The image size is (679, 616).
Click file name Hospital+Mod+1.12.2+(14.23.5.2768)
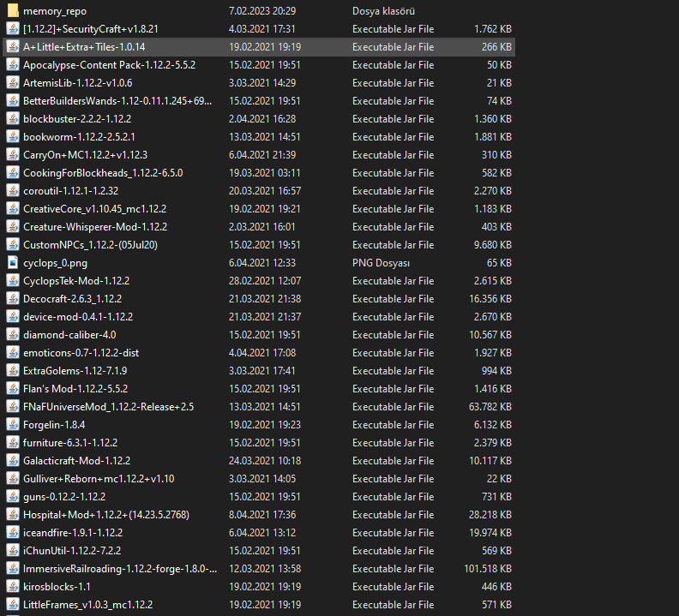(106, 515)
